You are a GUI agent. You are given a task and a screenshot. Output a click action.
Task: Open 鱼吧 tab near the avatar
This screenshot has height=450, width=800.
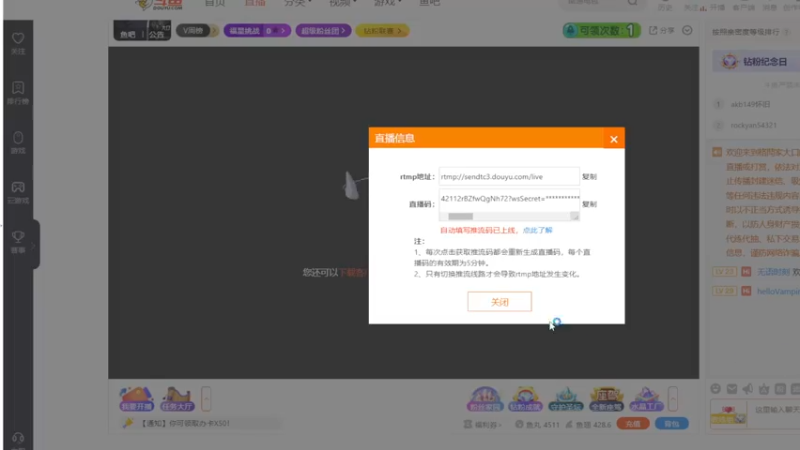(x=128, y=35)
